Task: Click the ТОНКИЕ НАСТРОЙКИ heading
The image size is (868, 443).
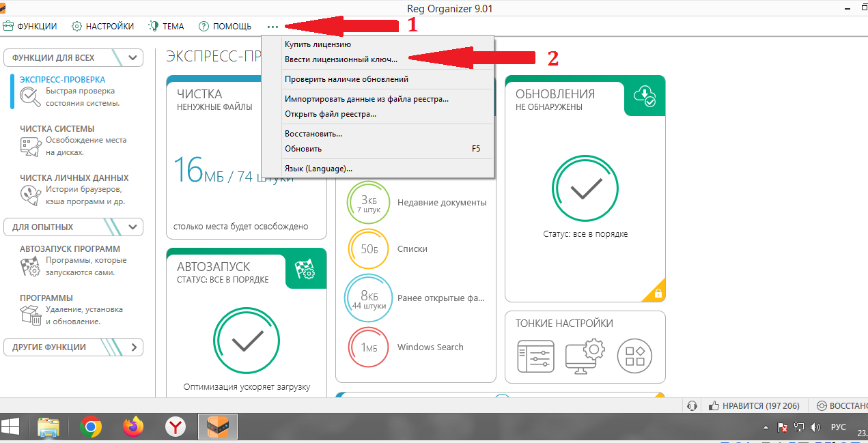Action: pos(564,323)
